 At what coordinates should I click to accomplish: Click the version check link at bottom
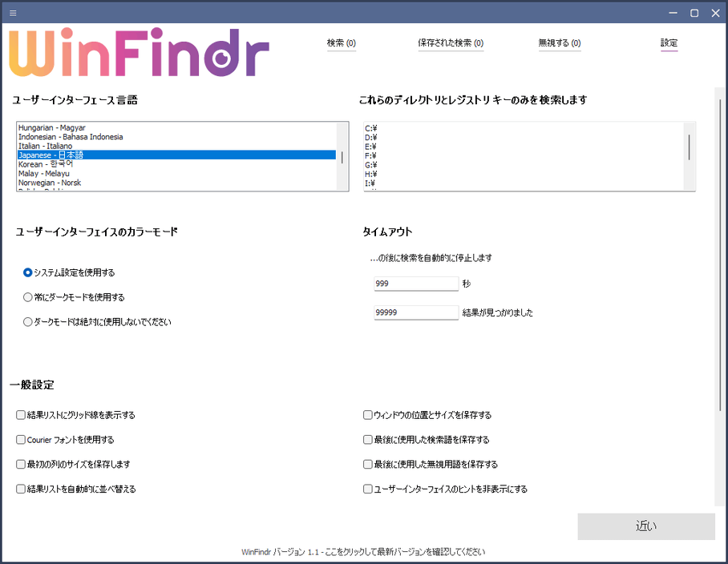tap(363, 552)
